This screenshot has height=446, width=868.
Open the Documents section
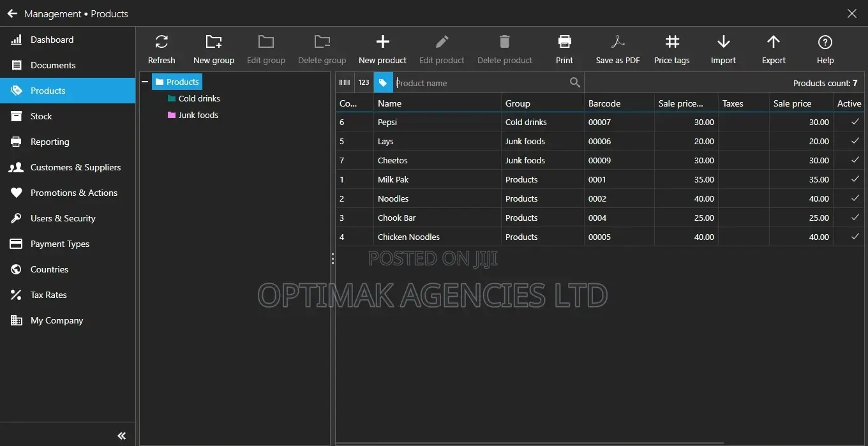pos(68,65)
